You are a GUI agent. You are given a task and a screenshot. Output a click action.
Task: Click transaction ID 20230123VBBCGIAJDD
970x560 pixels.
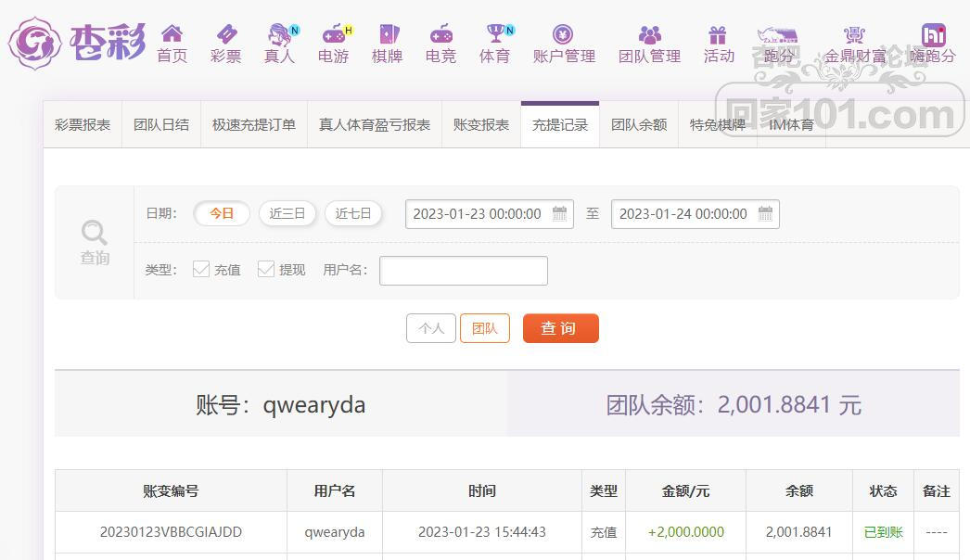(x=171, y=532)
